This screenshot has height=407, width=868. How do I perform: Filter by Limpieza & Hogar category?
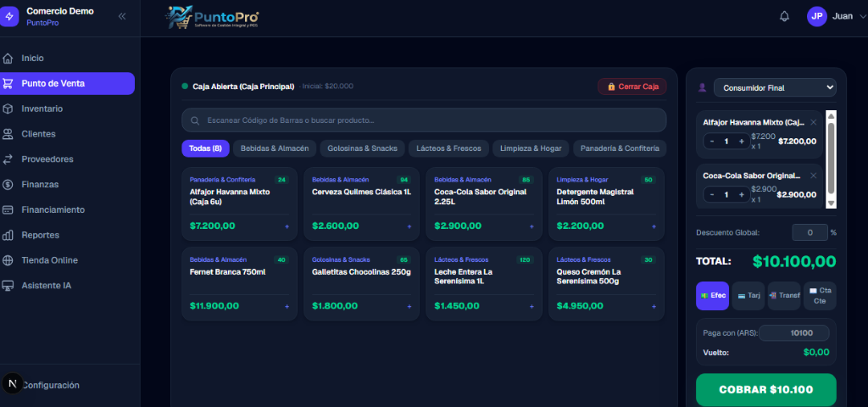531,148
